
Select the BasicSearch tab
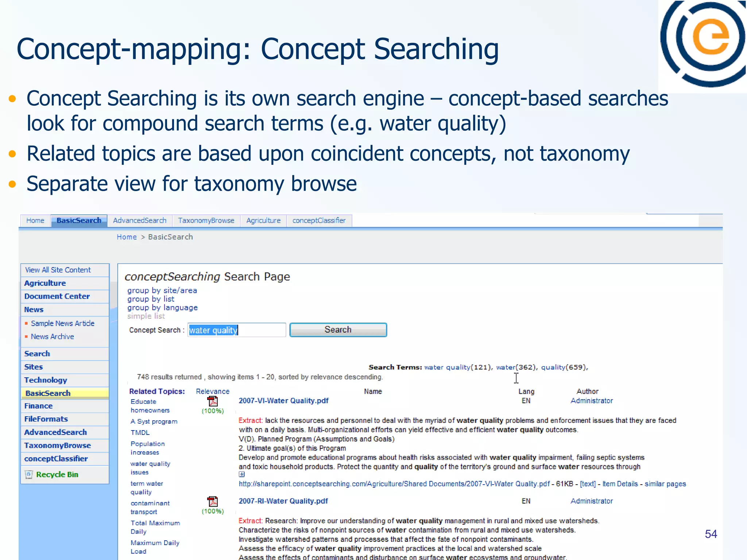79,221
